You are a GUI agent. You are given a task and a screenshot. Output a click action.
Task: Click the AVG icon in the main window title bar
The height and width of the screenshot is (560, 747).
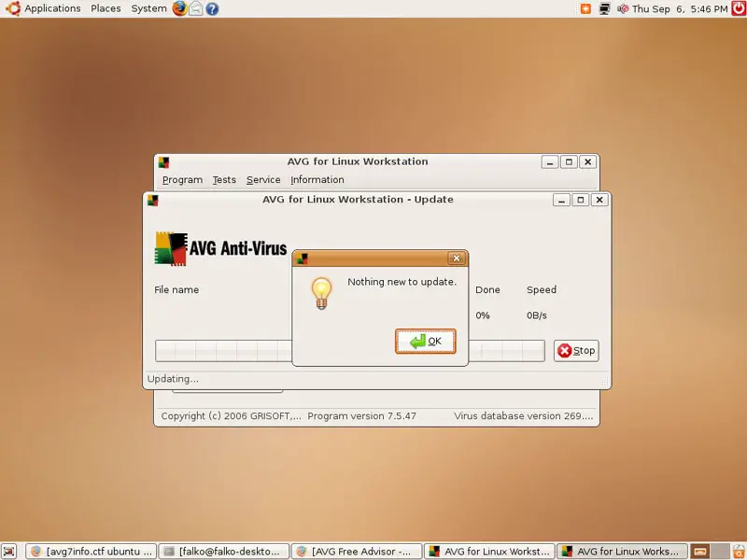pos(164,162)
